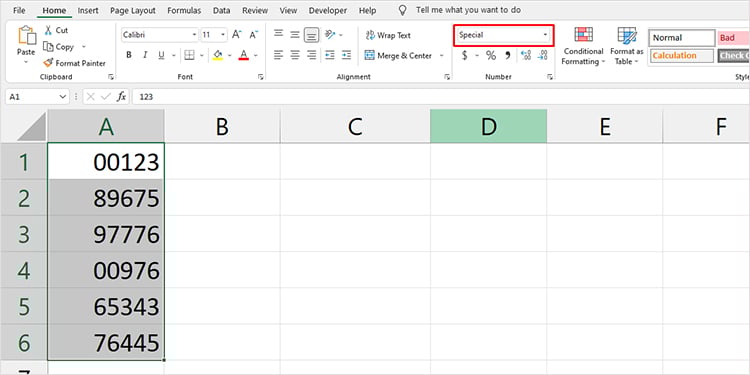Expand Underline style options arrow
The image size is (750, 375).
point(173,55)
